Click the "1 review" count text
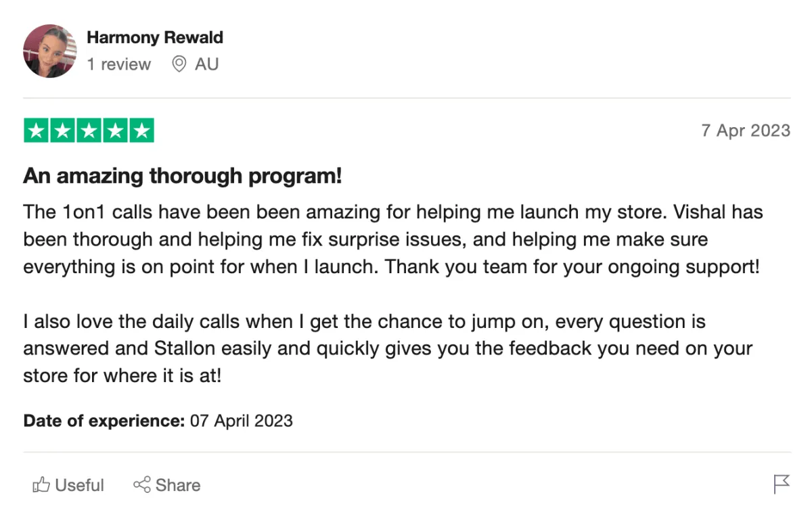 (118, 64)
